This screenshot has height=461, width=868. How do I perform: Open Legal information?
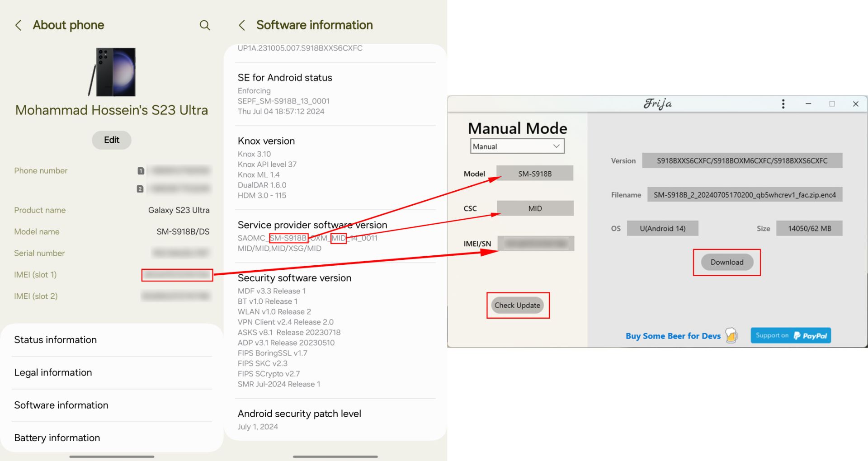pos(112,372)
